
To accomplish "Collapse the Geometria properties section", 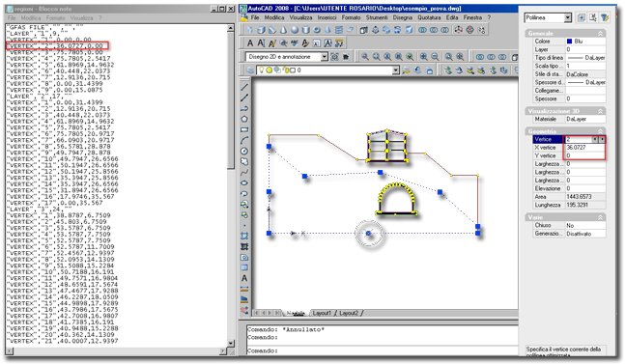I will pos(600,131).
